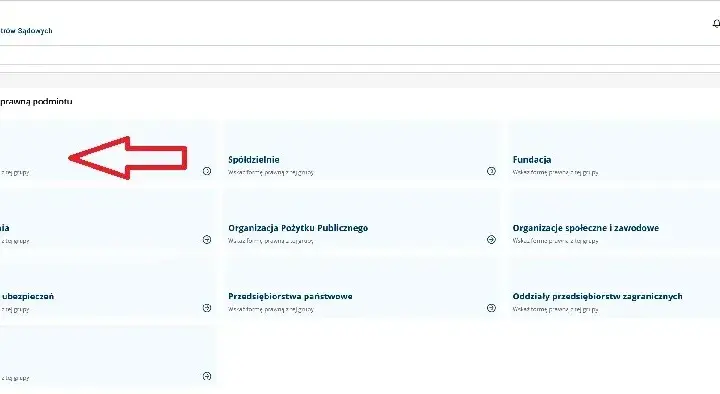Click the circled arrow on the card left of Spółdzielnie
The height and width of the screenshot is (394, 720).
point(207,171)
